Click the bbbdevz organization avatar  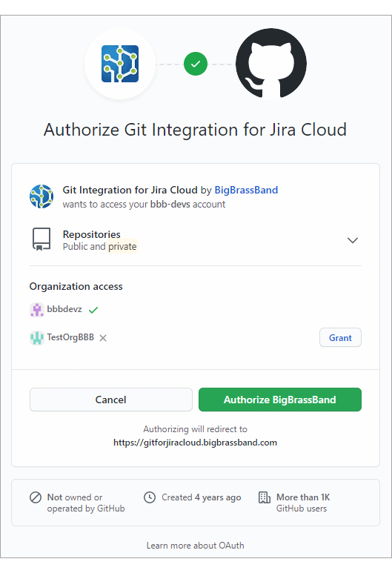point(36,310)
